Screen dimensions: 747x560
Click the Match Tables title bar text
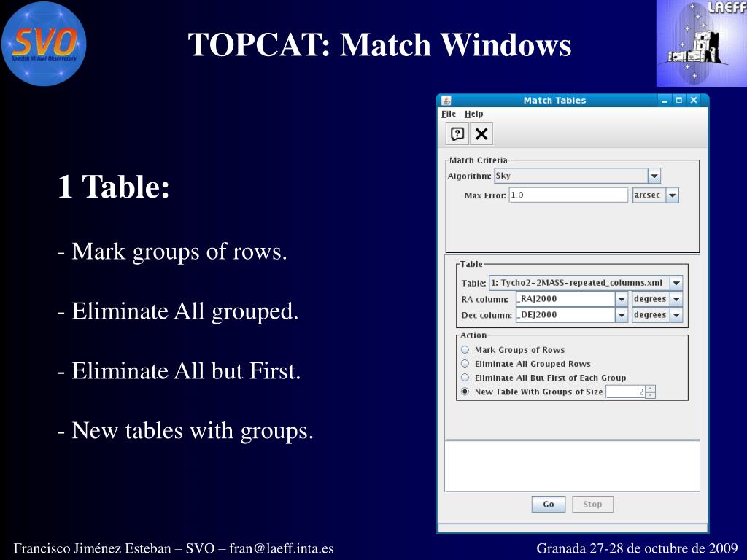click(x=554, y=101)
